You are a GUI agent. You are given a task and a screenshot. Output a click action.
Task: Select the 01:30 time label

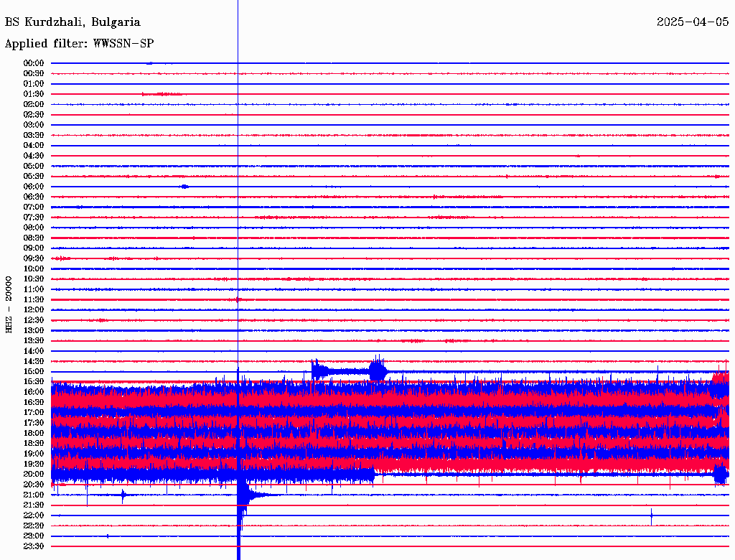coord(34,94)
